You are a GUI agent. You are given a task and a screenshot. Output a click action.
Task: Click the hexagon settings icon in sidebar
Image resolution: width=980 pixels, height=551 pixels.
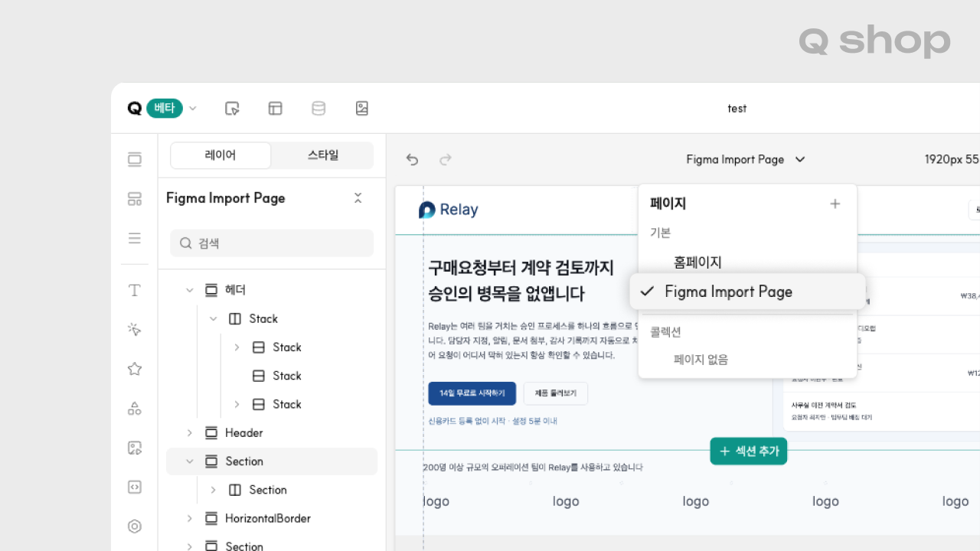[135, 527]
